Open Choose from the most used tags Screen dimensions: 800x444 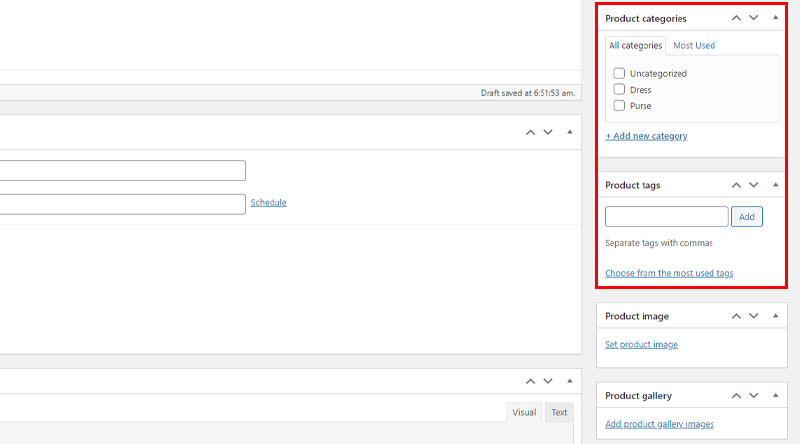(669, 273)
